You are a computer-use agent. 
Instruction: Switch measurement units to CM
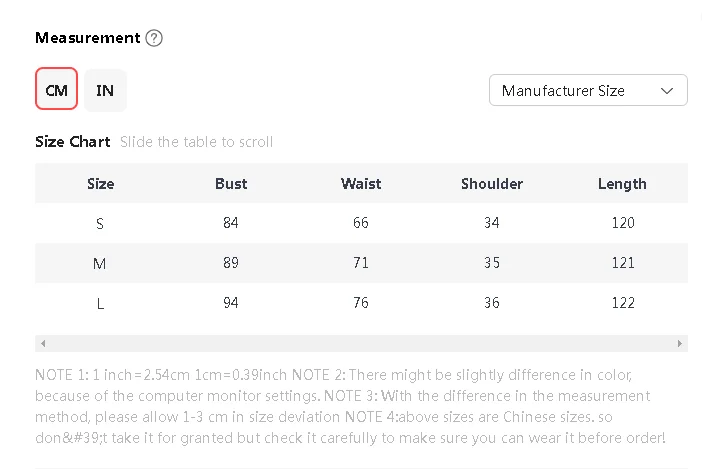click(56, 89)
